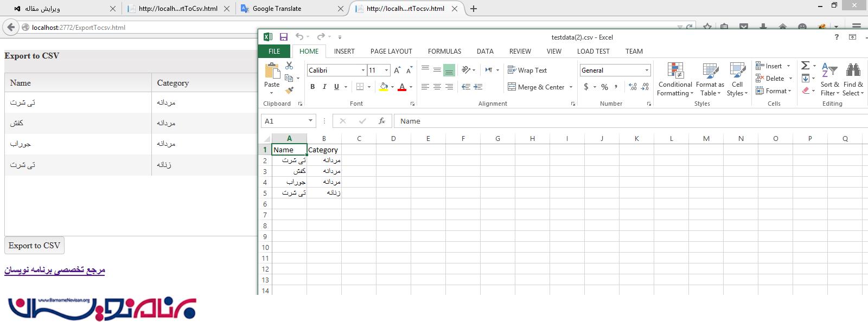Screen dimensions: 868x322
Task: Open the Persian link below the export button
Action: click(x=54, y=270)
